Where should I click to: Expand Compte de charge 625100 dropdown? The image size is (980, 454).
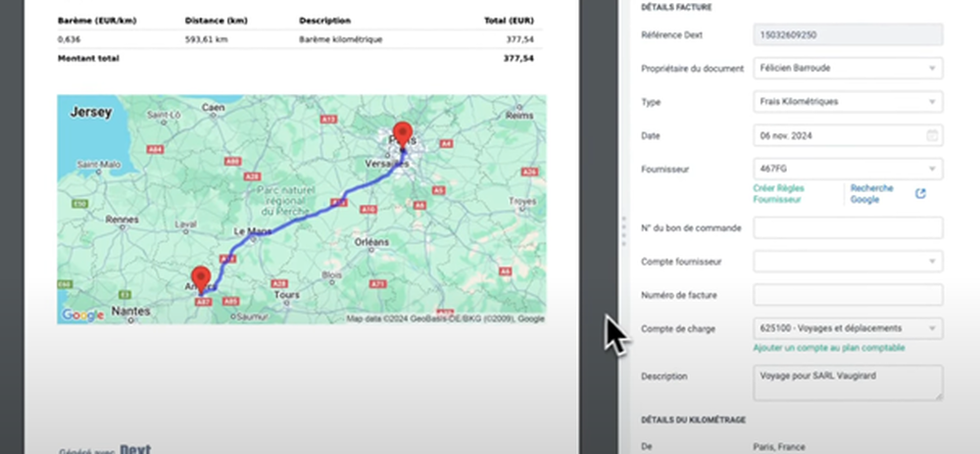(848, 328)
